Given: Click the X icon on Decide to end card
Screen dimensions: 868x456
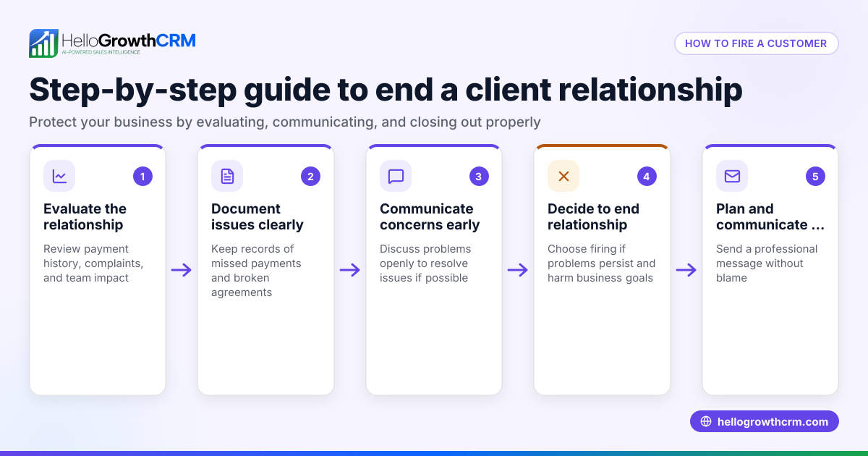Looking at the screenshot, I should (x=563, y=176).
